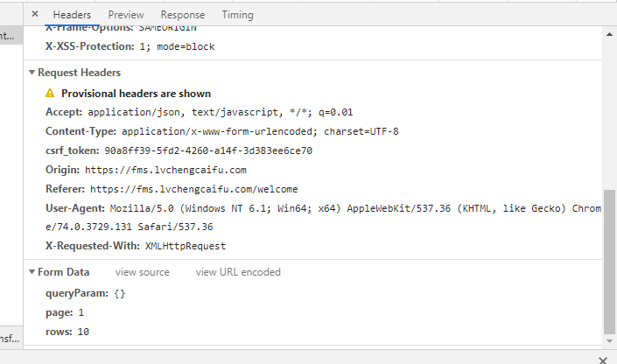Switch to the Response tab
This screenshot has height=364, width=617.
point(183,15)
